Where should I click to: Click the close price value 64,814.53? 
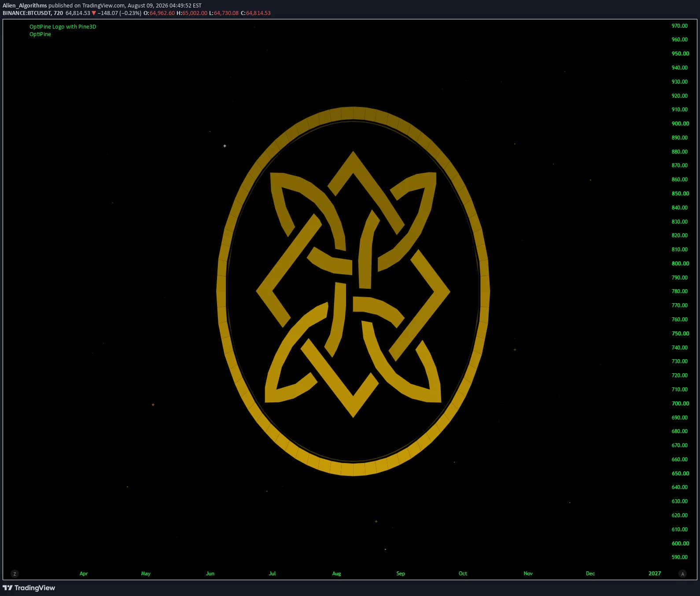tap(258, 13)
